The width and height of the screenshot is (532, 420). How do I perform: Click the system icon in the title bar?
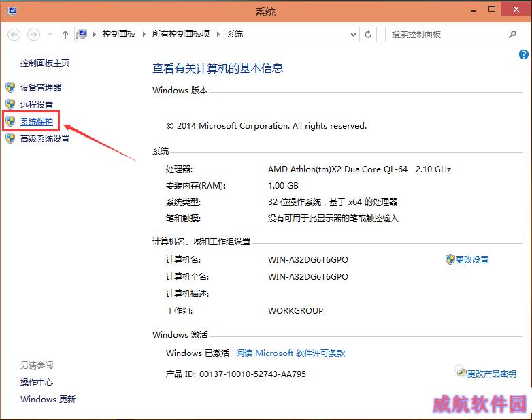[11, 12]
